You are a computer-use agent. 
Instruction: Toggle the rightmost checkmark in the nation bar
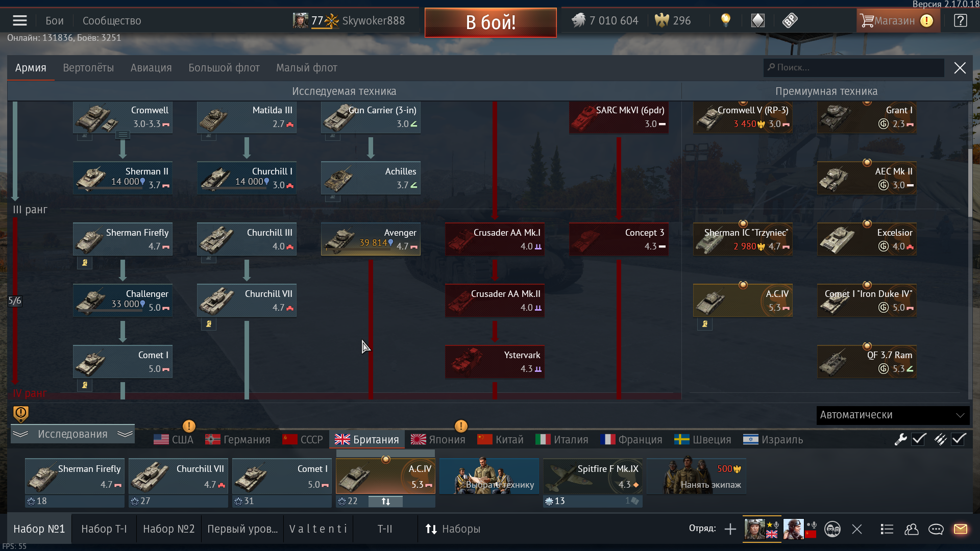click(959, 439)
